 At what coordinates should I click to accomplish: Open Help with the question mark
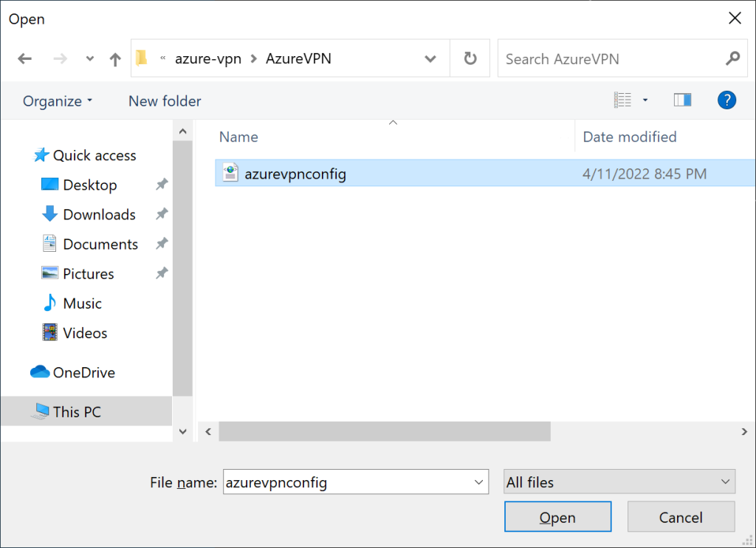pos(726,100)
